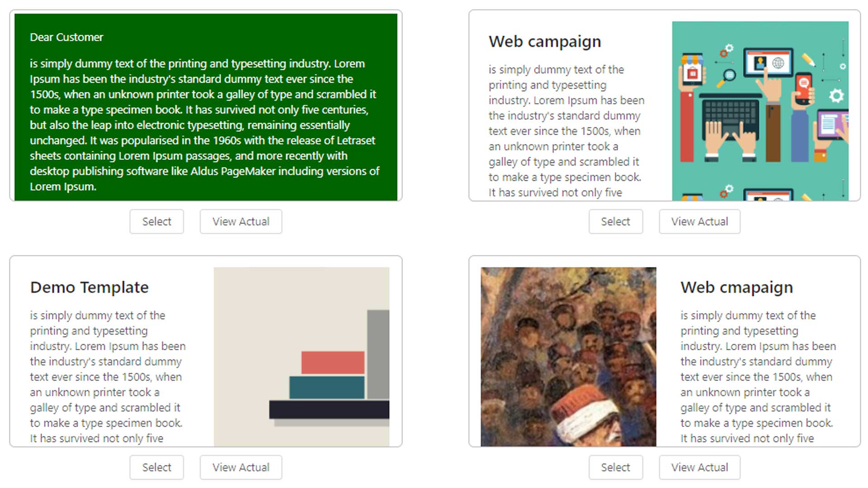Click the Dear Customer greeting text

[66, 37]
